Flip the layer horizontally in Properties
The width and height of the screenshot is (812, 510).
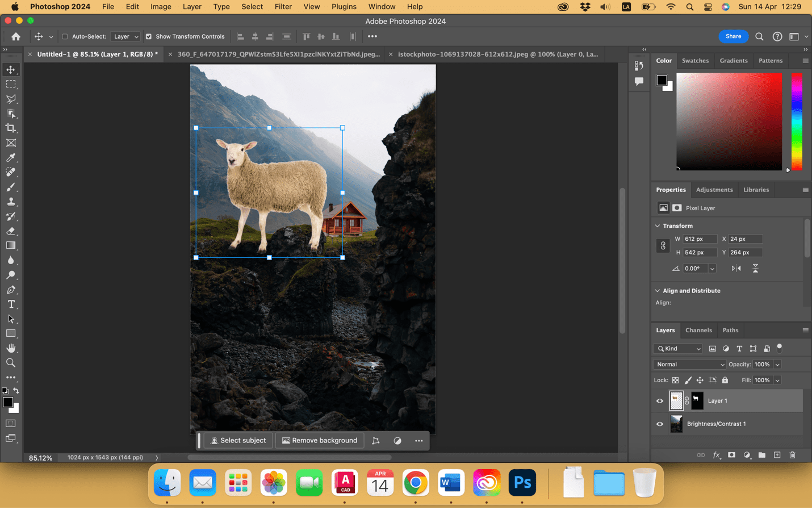click(736, 269)
